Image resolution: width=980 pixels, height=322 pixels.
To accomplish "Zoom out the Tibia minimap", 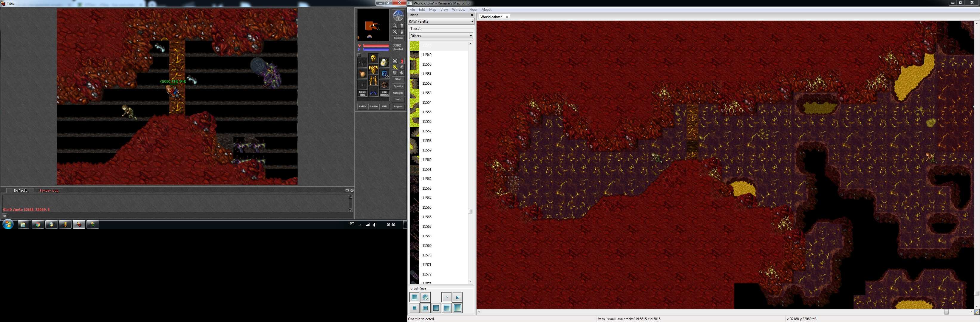I will [x=395, y=26].
